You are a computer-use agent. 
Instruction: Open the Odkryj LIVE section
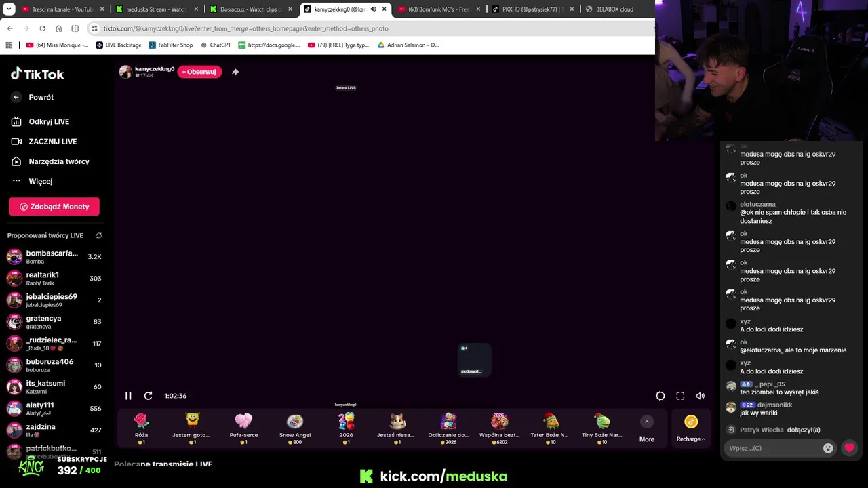pos(40,122)
